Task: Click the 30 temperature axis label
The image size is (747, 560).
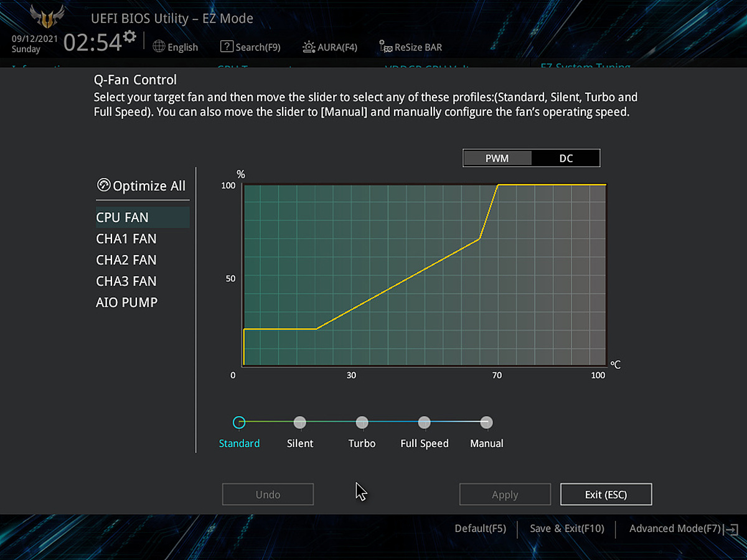Action: (x=352, y=375)
